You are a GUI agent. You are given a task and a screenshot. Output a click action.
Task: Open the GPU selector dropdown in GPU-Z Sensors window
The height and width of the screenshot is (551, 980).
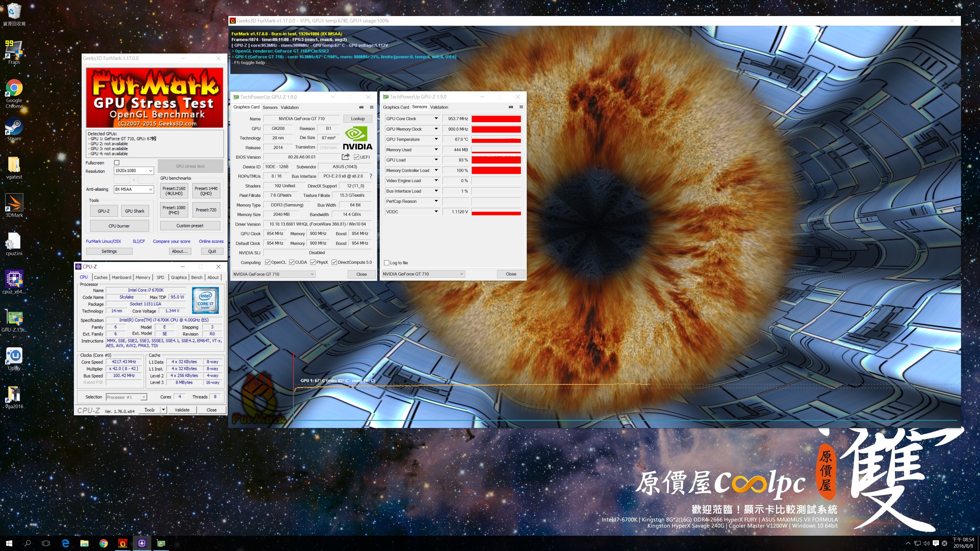[x=423, y=274]
